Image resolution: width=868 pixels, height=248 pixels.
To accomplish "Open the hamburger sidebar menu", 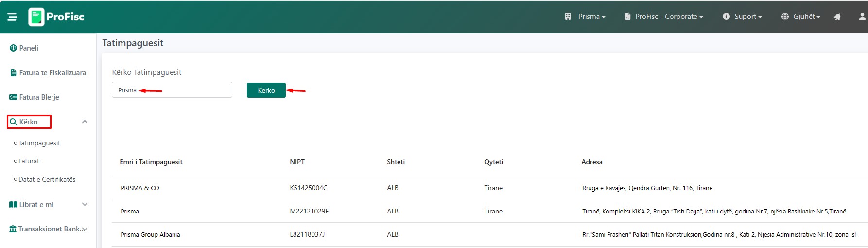I will pos(13,17).
